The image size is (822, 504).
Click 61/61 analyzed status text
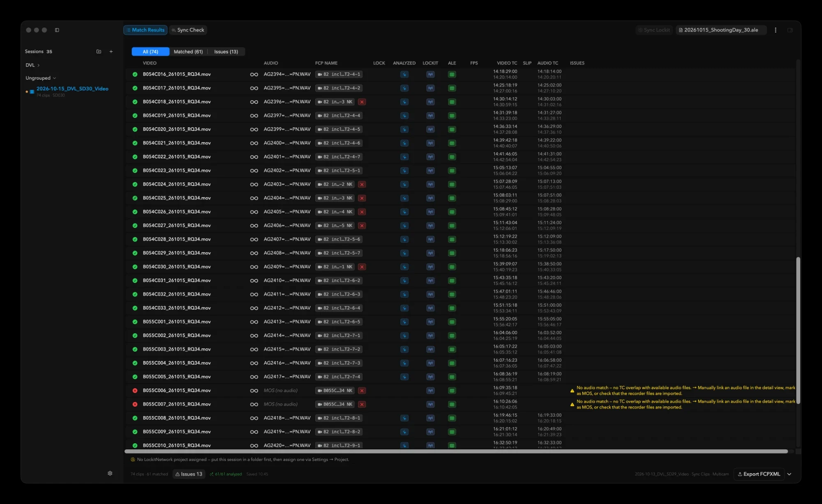[226, 474]
